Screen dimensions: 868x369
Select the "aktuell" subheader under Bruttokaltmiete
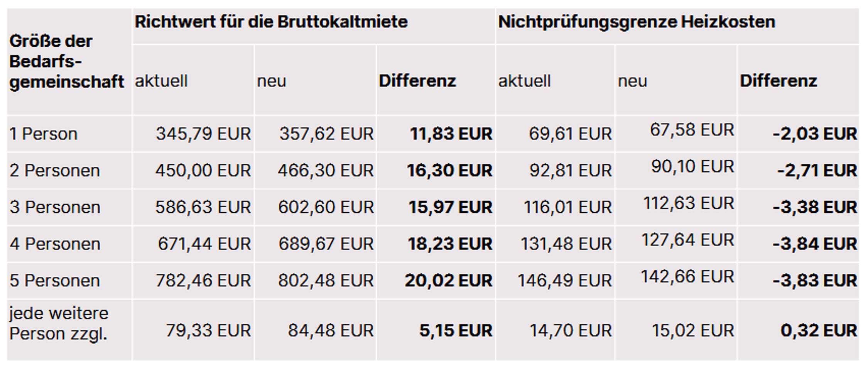161,81
